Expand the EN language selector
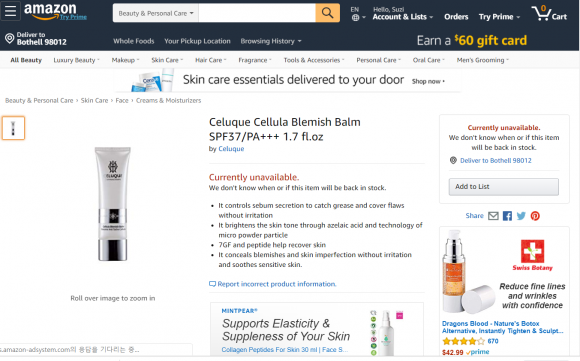The width and height of the screenshot is (580, 361). pos(358,14)
